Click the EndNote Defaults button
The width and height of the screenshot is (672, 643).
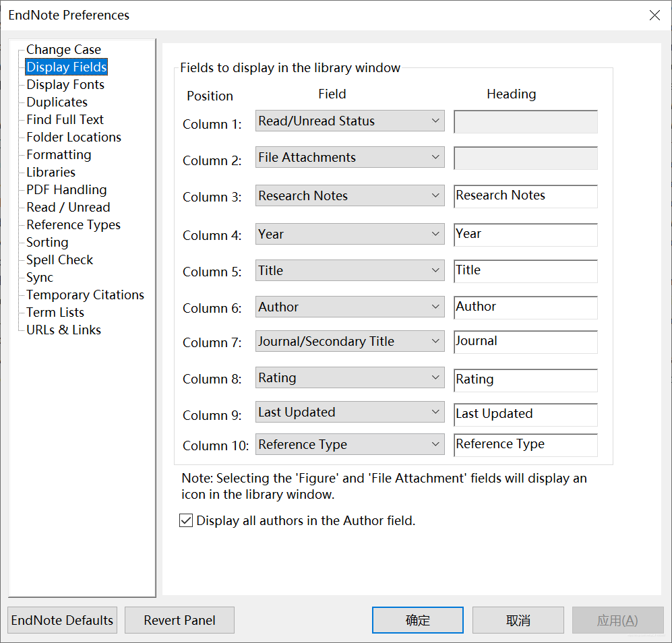(x=63, y=620)
